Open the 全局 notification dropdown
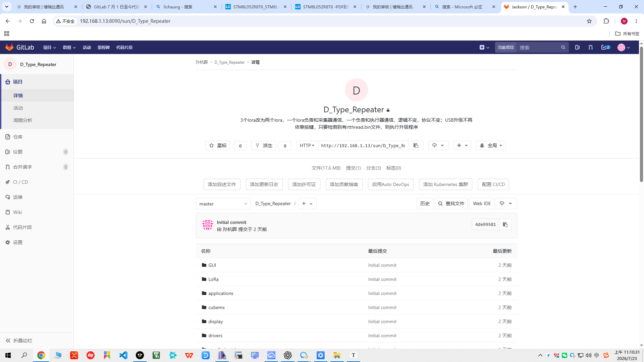Viewport: 644px width, 362px height. pyautogui.click(x=491, y=145)
